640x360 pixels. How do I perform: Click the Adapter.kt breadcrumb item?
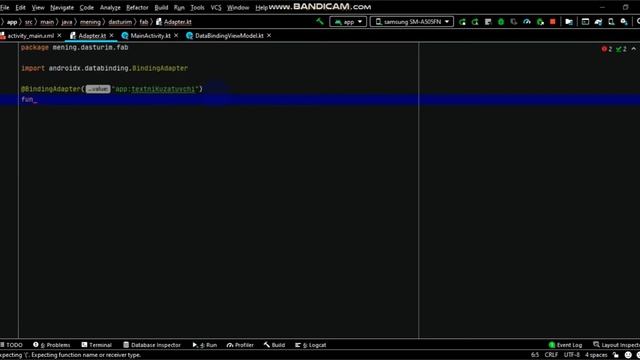coord(173,22)
